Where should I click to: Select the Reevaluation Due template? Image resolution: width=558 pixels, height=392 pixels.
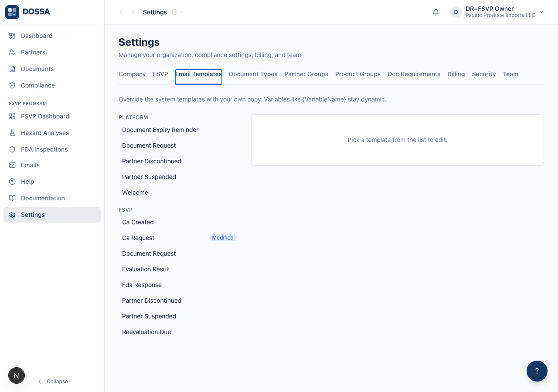(x=180, y=332)
